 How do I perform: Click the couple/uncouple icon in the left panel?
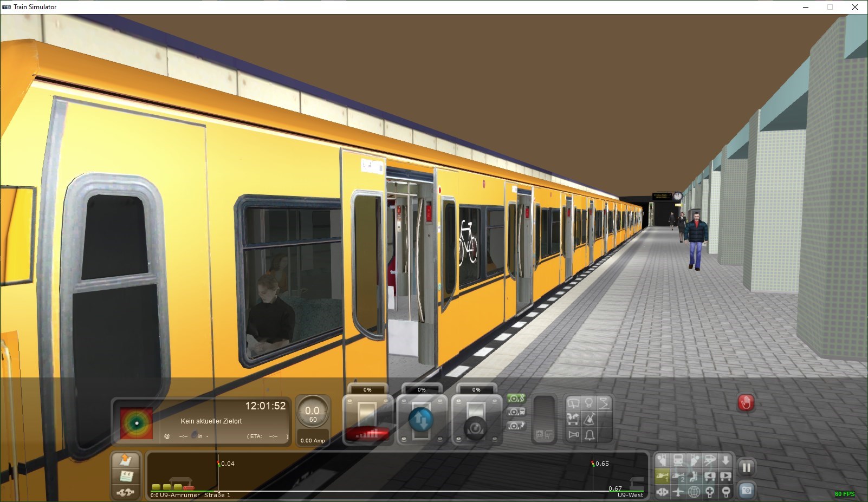tap(126, 492)
